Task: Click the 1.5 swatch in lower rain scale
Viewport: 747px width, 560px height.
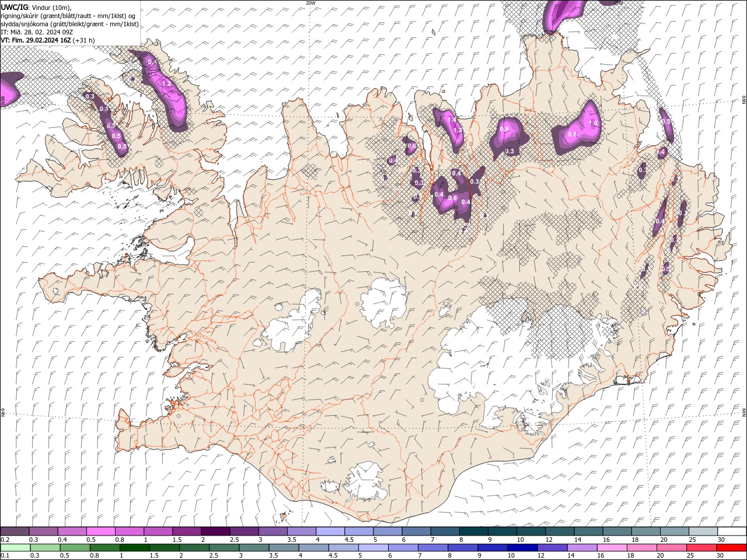Action: click(x=164, y=548)
